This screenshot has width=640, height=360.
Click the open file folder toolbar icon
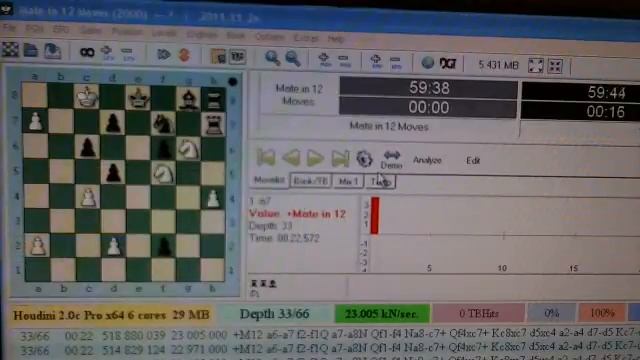31,50
